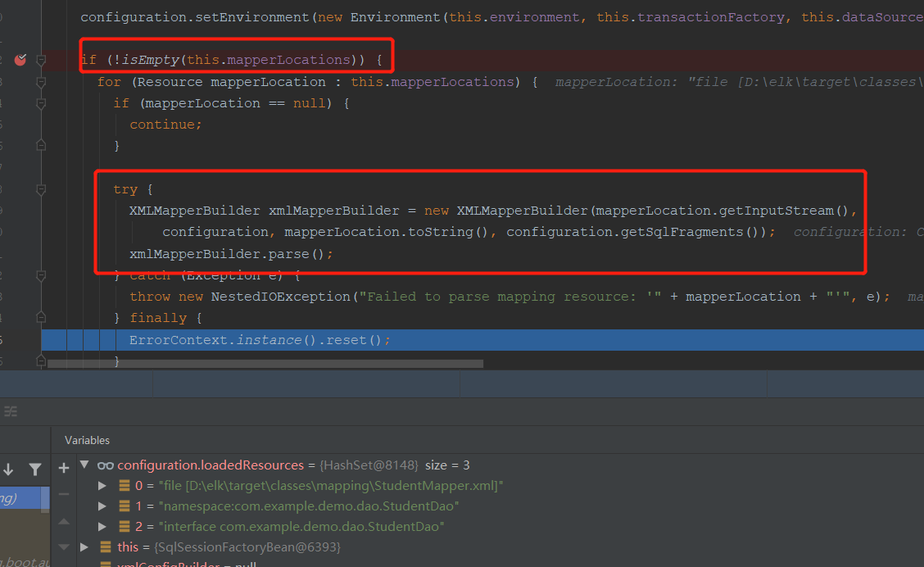
Task: Toggle the breakpoint on the isEmpty line
Action: 20,60
